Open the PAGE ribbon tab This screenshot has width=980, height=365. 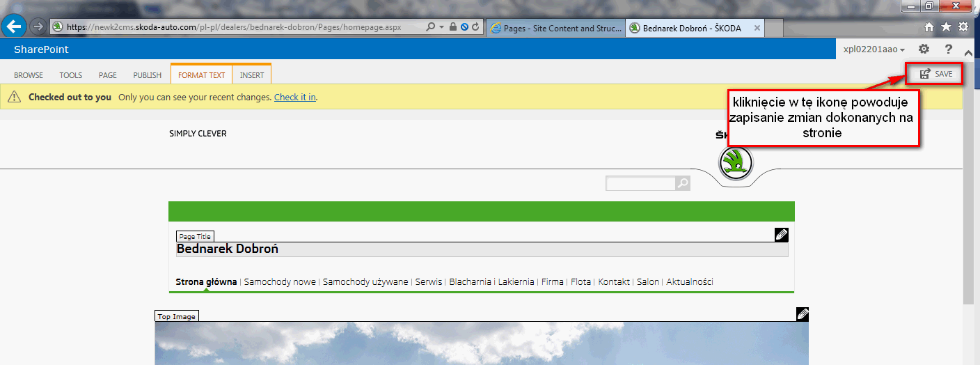[x=107, y=75]
